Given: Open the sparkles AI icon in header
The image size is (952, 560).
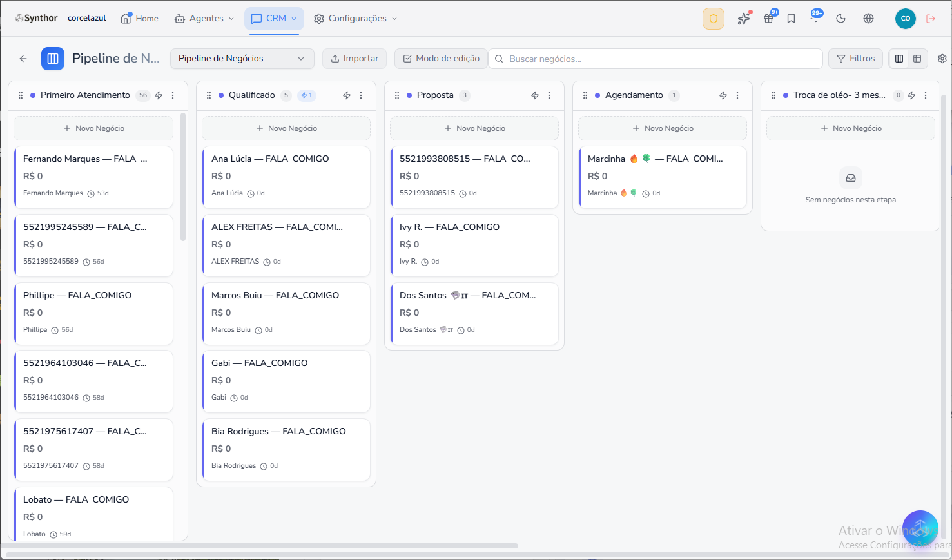Looking at the screenshot, I should click(744, 19).
